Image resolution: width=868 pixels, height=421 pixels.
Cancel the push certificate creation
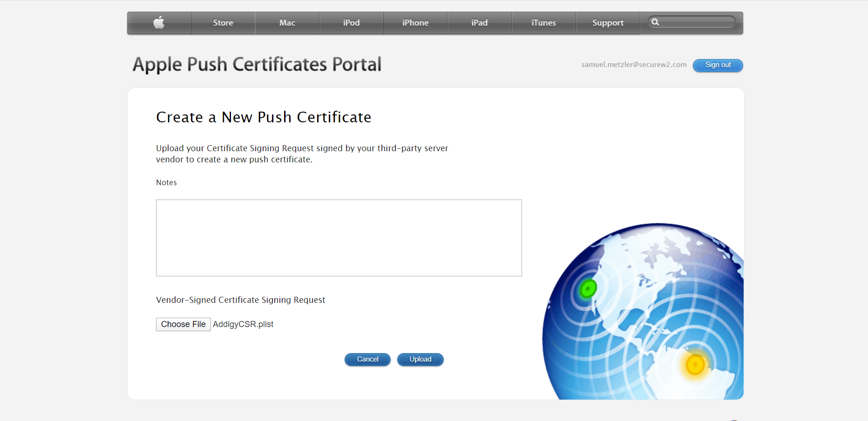[367, 359]
